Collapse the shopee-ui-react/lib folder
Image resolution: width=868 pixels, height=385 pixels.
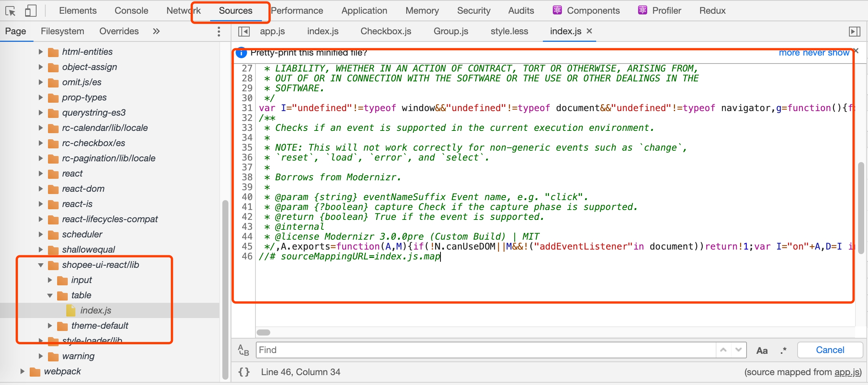point(41,265)
